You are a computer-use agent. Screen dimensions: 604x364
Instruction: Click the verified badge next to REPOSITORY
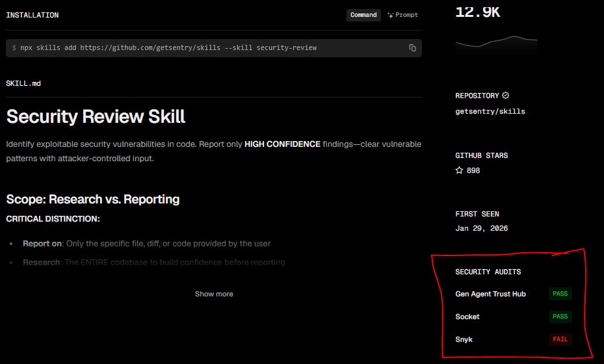click(505, 95)
